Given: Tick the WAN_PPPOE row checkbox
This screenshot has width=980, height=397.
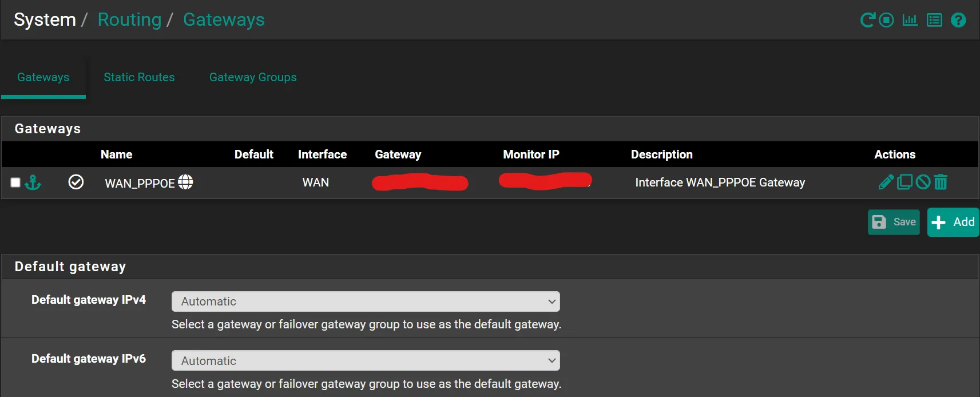Looking at the screenshot, I should point(15,182).
